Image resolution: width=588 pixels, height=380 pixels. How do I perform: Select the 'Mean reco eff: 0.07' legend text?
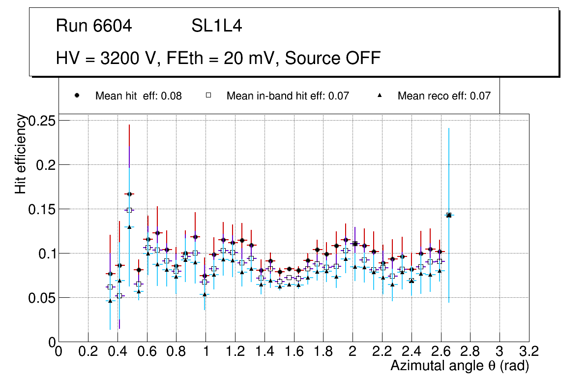coord(444,96)
